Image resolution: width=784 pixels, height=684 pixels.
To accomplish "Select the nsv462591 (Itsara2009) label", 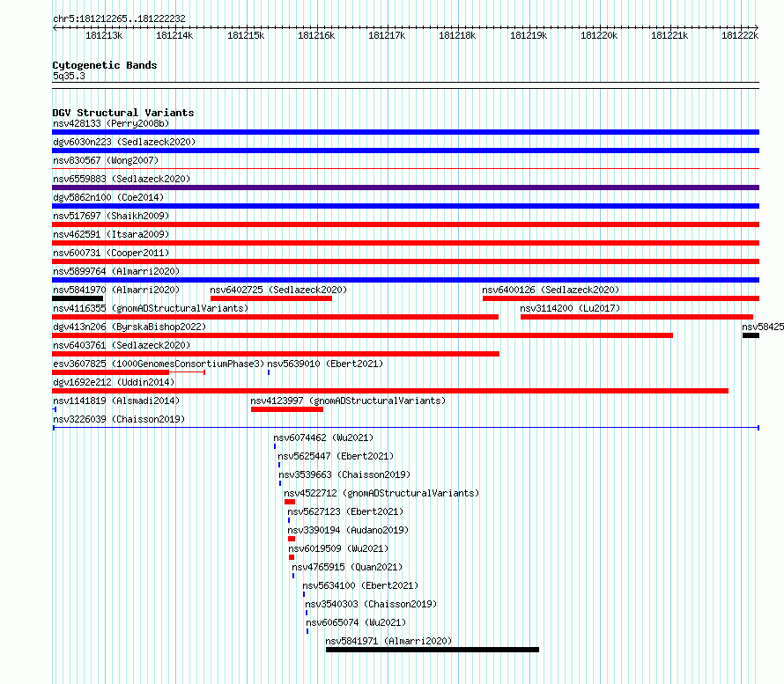I will (111, 234).
